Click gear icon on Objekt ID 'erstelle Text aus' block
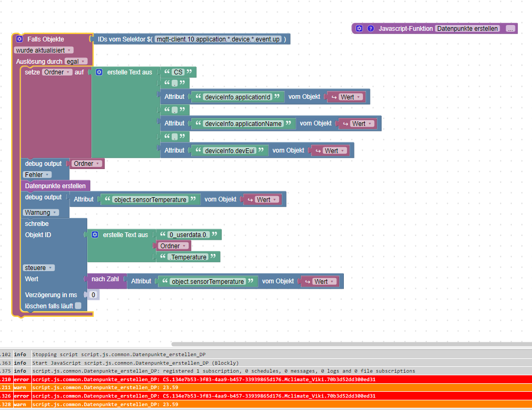Image resolution: width=532 pixels, height=412 pixels. tap(95, 235)
